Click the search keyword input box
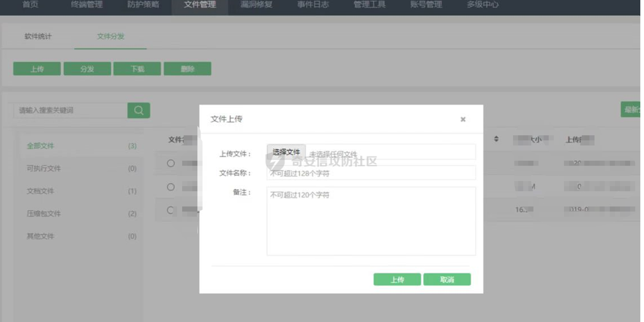This screenshot has width=644, height=322. pyautogui.click(x=70, y=110)
